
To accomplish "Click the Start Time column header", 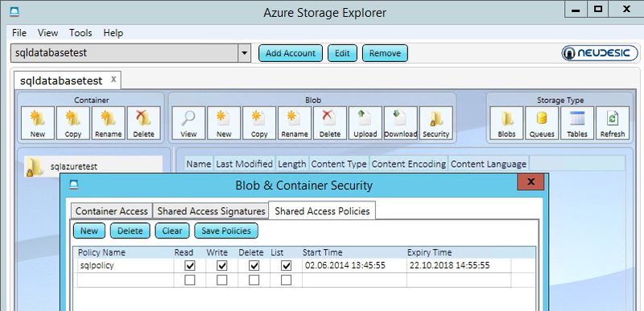I will coord(323,252).
